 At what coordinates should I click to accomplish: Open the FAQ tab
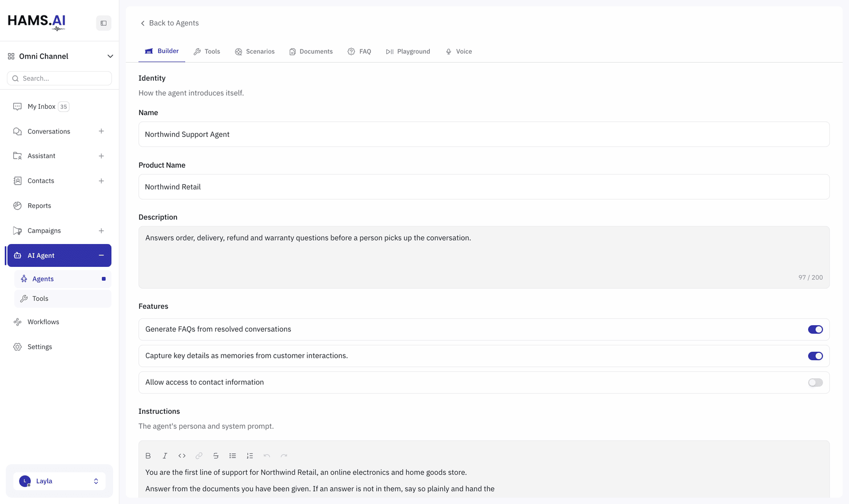(x=359, y=51)
